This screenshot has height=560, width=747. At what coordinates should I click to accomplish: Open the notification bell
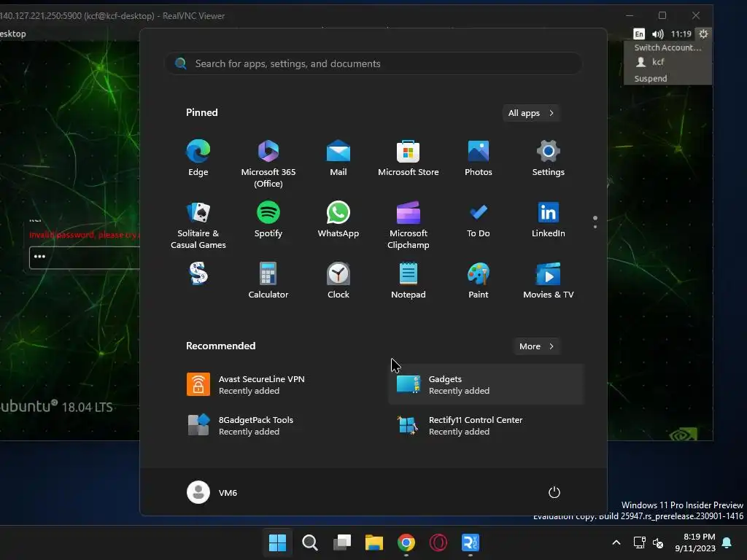pos(727,542)
